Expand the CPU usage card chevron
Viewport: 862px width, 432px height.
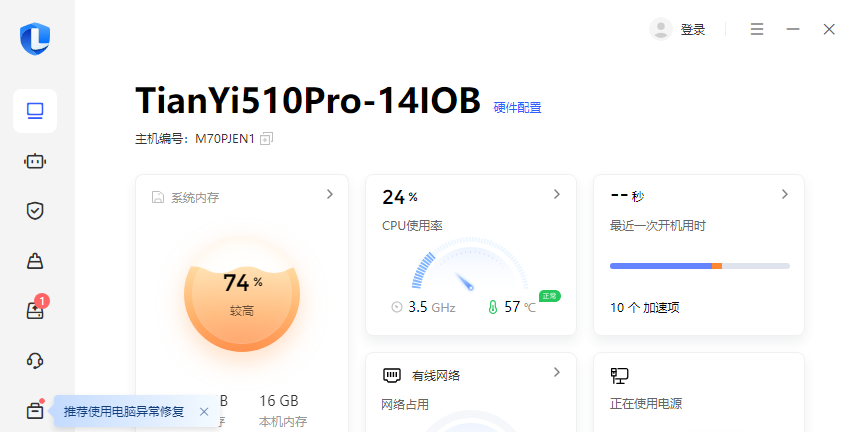(557, 195)
